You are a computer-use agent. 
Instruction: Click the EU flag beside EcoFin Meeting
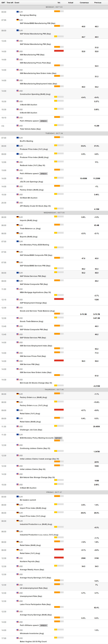click(x=18, y=138)
